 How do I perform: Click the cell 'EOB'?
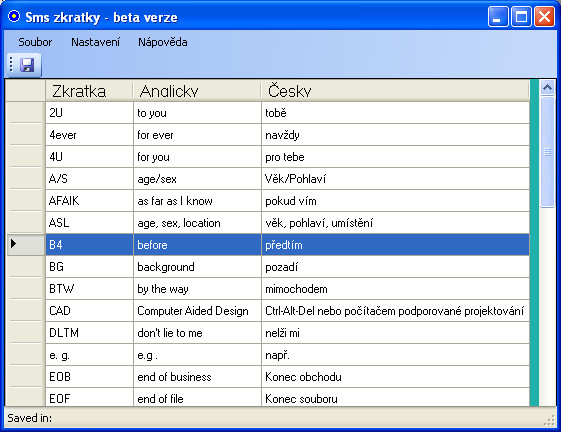(89, 377)
